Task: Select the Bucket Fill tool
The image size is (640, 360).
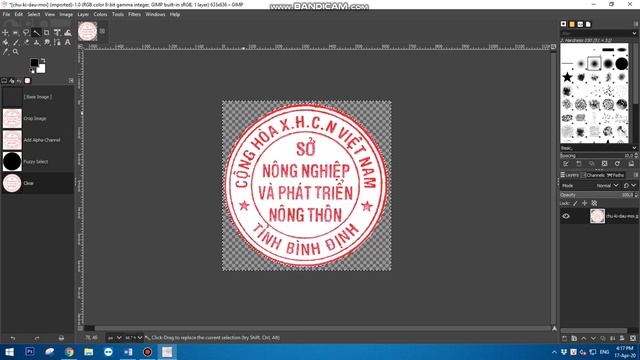Action: pos(5,42)
